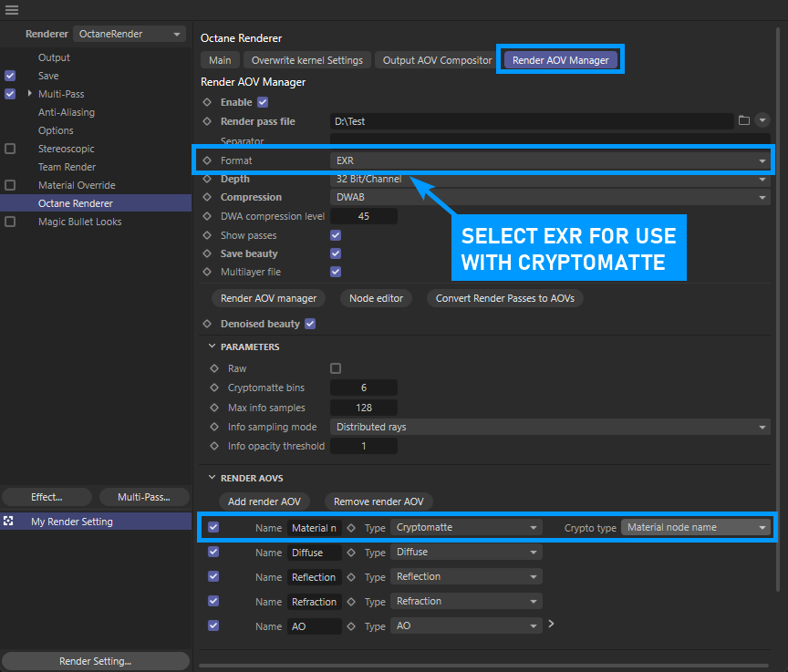Open the Cryptomatte Type dropdown
Image resolution: width=788 pixels, height=672 pixels.
pos(466,527)
